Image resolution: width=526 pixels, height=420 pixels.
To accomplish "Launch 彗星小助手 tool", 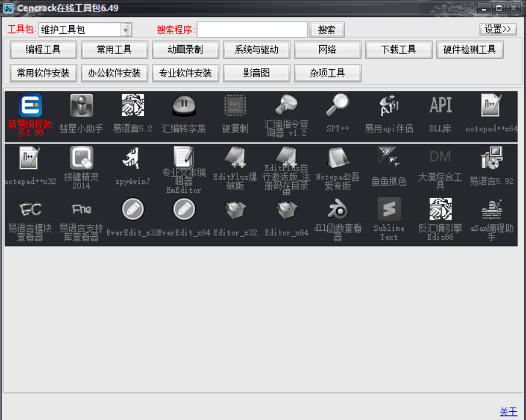I will click(82, 105).
